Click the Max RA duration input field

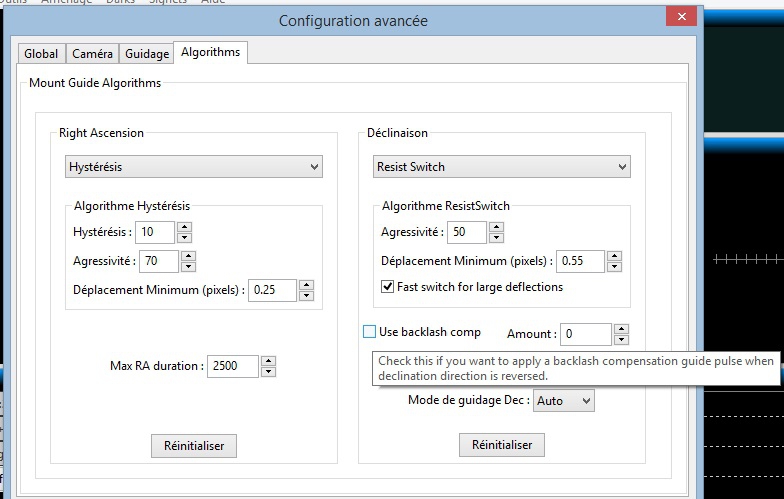[233, 366]
